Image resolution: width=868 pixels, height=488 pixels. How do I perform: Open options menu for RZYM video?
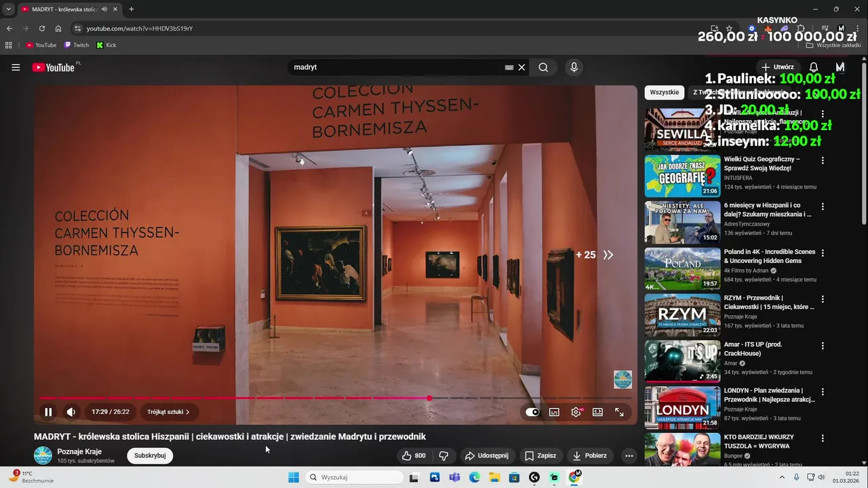823,299
